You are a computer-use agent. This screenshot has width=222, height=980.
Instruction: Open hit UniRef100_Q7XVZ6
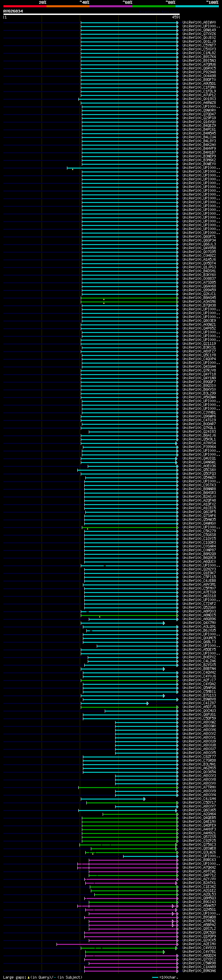(x=199, y=34)
